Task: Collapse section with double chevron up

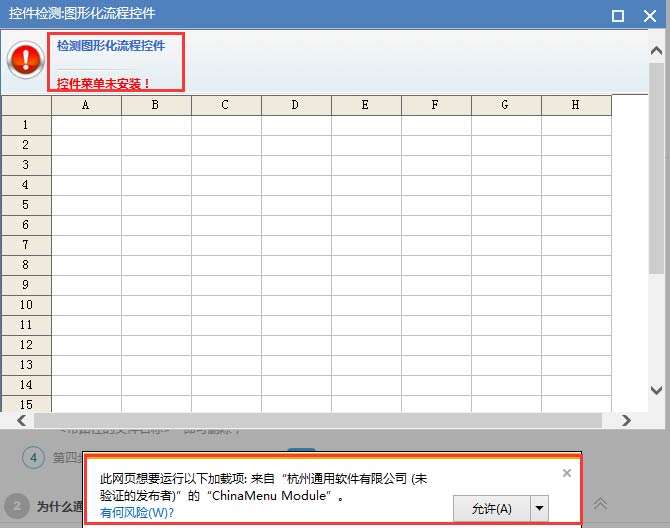Action: click(x=600, y=503)
